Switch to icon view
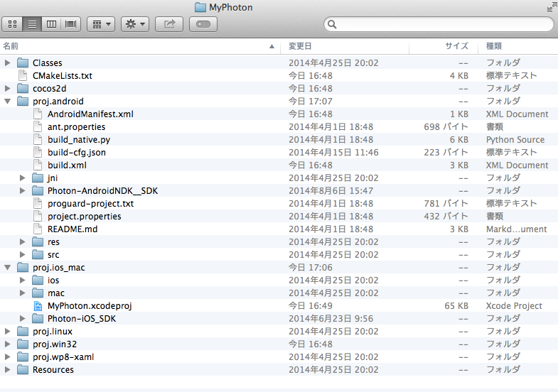 point(13,24)
